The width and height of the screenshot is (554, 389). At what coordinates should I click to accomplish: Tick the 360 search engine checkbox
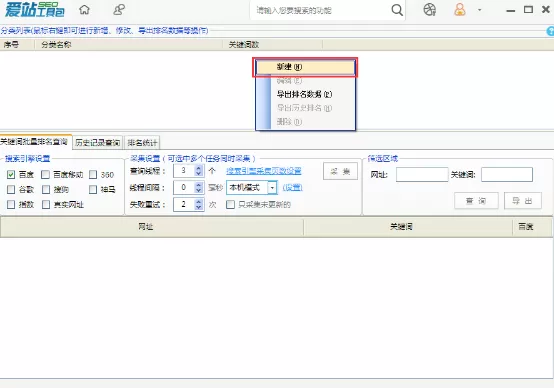click(93, 175)
